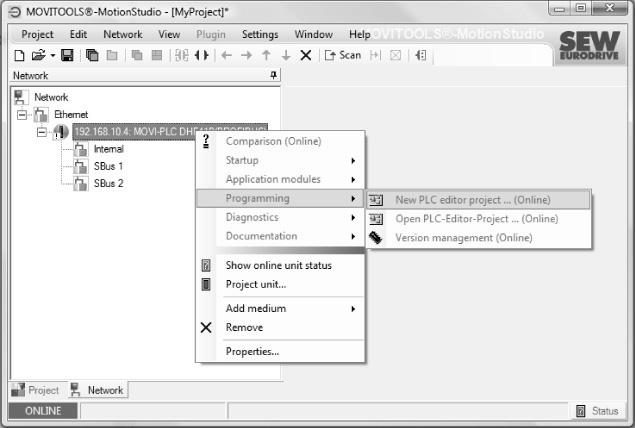Choose Show online unit status
The width and height of the screenshot is (635, 428).
tap(280, 265)
